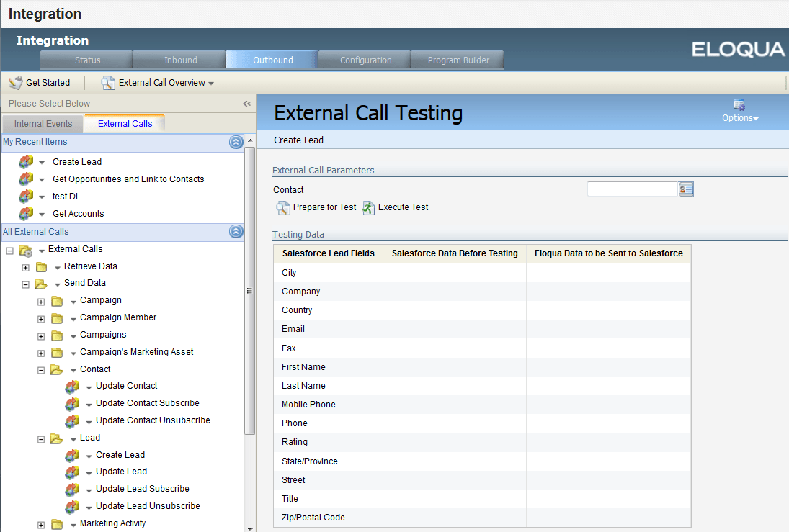Open the contact picker icon beside Contact field

point(684,189)
